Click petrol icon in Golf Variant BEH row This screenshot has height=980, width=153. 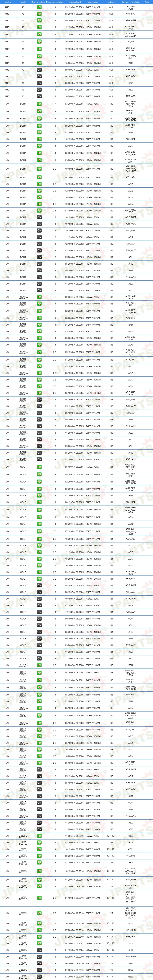(x=39, y=665)
